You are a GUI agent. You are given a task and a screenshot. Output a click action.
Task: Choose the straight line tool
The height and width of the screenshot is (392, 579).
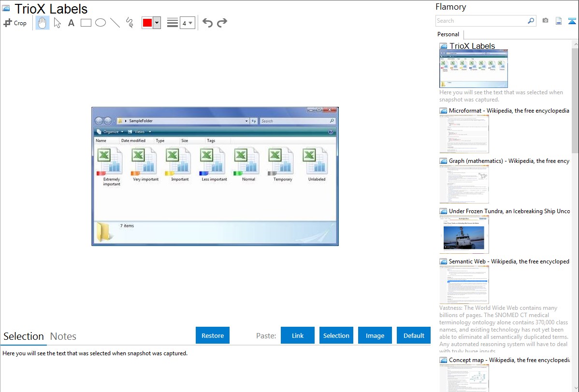[115, 23]
